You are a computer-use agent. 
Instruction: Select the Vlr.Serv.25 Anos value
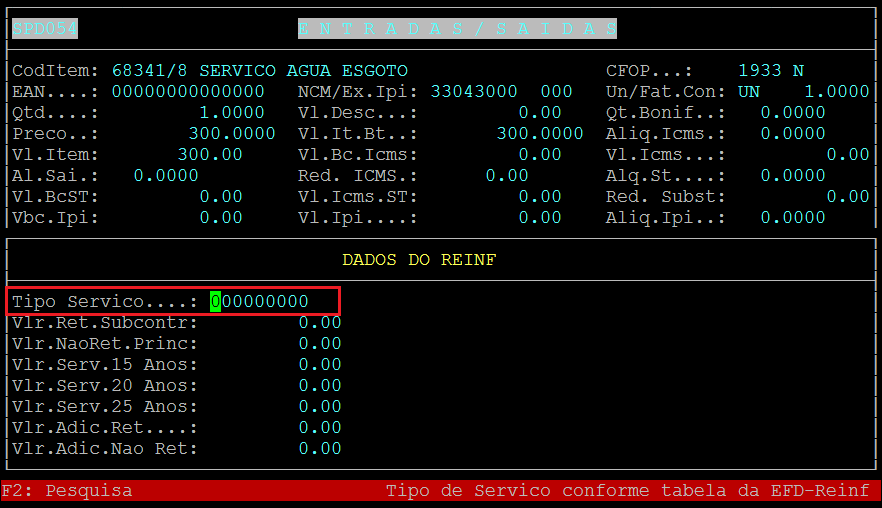pos(320,407)
